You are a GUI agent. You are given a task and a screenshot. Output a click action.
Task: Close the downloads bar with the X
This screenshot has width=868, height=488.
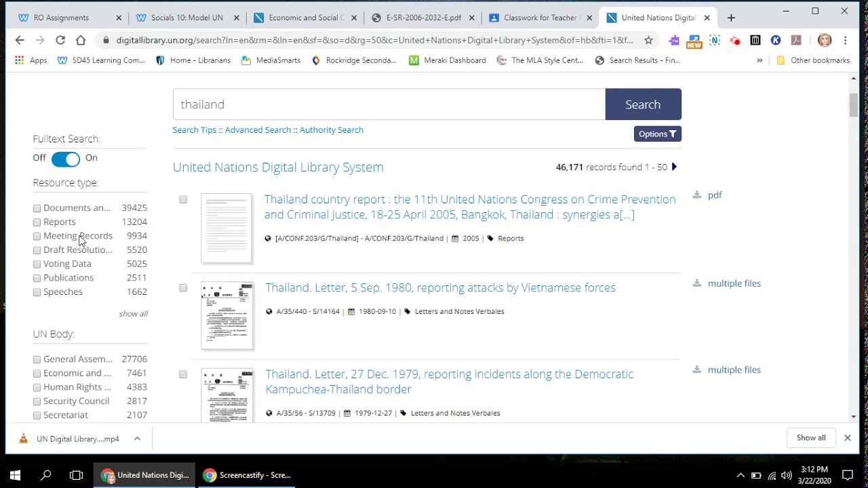pos(847,438)
